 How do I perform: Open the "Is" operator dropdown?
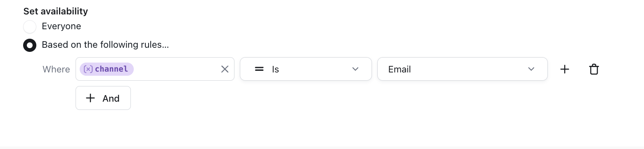pyautogui.click(x=306, y=69)
